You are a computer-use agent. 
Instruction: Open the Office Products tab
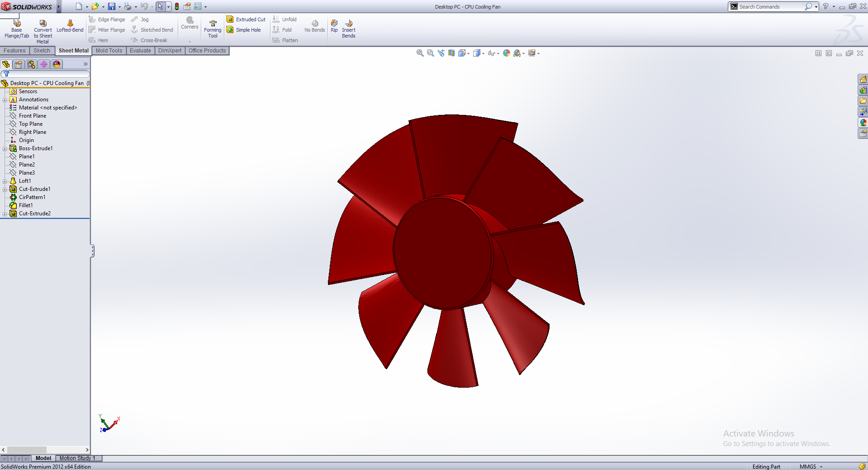(x=207, y=51)
